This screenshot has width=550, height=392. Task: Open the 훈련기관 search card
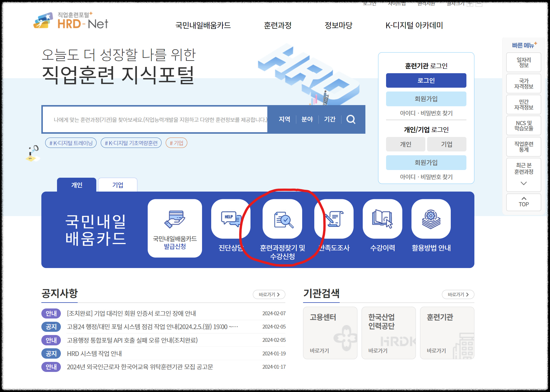(447, 333)
